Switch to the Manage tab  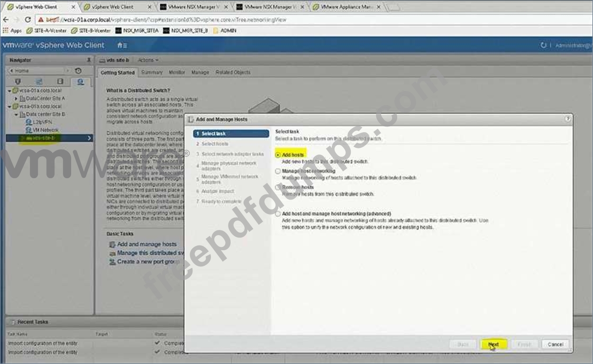(200, 73)
